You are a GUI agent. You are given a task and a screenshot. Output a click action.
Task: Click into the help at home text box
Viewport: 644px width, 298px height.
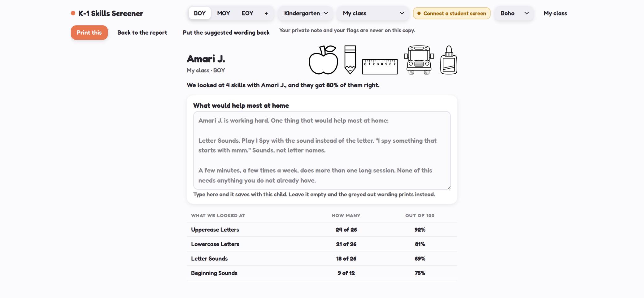coord(322,150)
